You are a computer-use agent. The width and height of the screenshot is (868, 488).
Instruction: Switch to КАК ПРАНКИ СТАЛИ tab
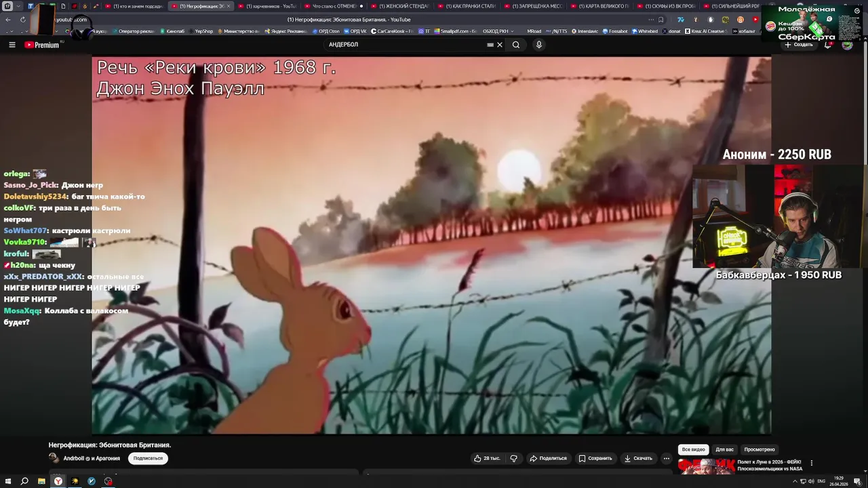point(467,6)
